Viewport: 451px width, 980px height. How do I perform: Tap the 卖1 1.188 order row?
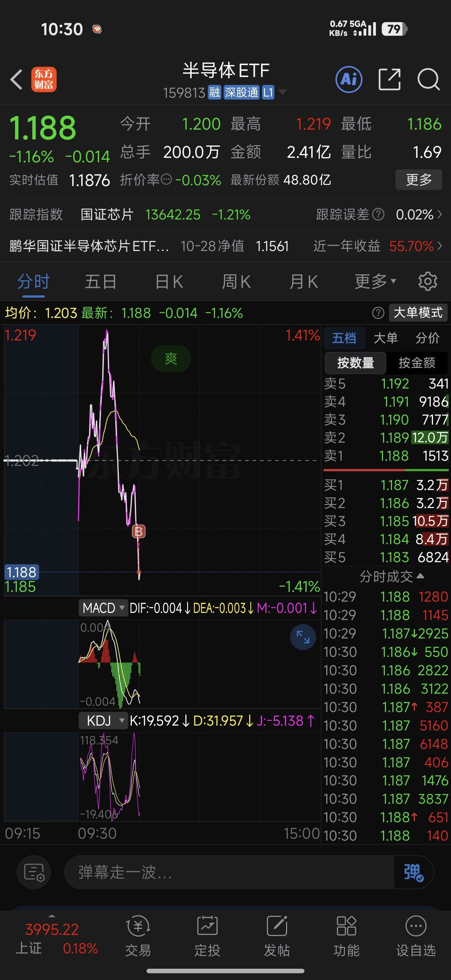(x=386, y=455)
